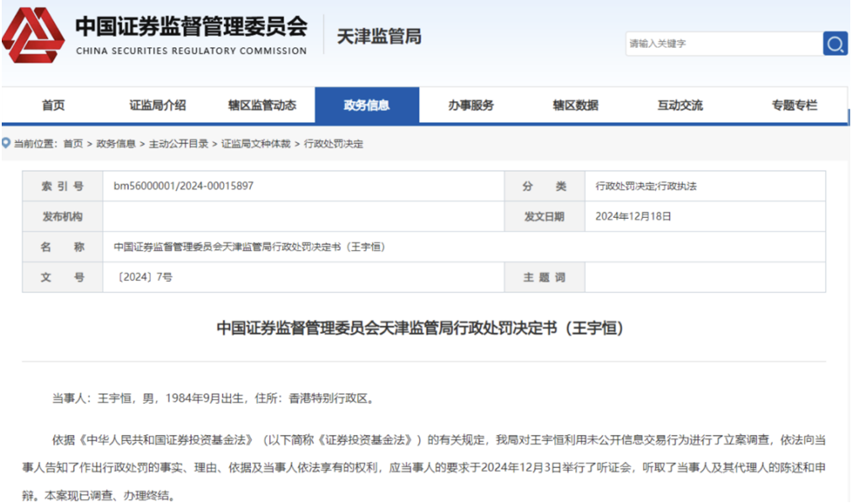Click 首页 in the breadcrumb trail
The height and width of the screenshot is (504, 852).
tap(73, 144)
